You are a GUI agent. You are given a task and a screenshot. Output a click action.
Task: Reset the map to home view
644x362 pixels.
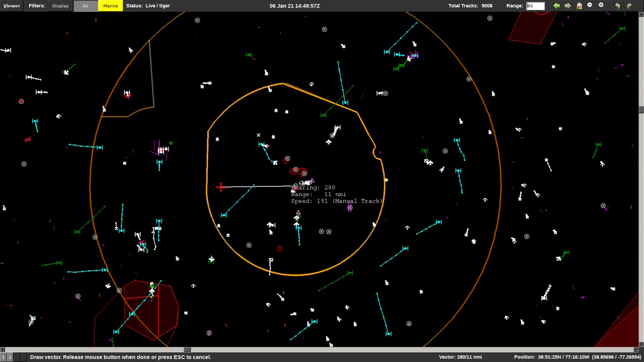[x=579, y=6]
